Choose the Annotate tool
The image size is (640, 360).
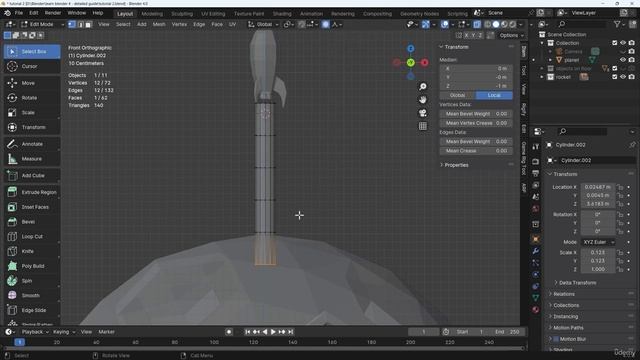click(x=32, y=144)
